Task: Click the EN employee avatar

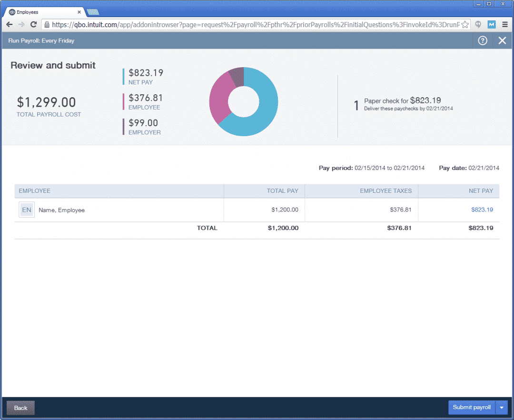Action: coord(27,210)
